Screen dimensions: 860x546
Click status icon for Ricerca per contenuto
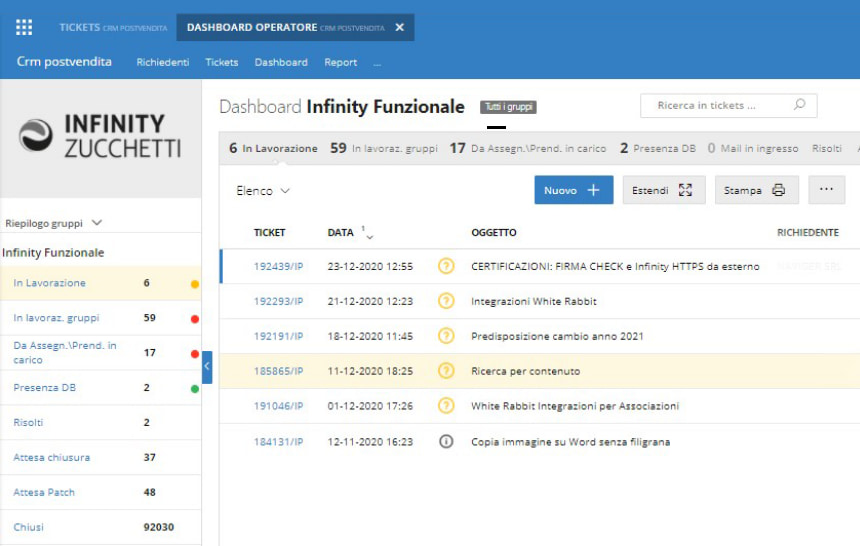tap(446, 371)
